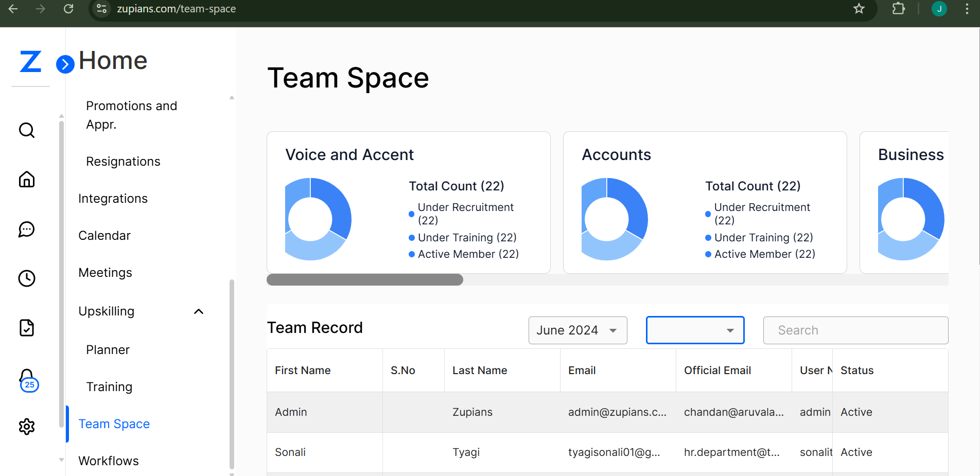Open browser extensions via the puzzle icon
This screenshot has height=476, width=980.
[898, 9]
